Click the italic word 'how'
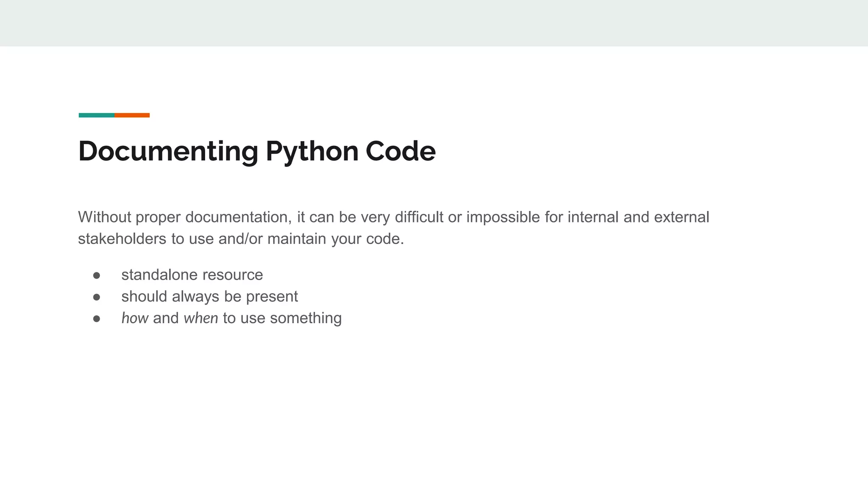The height and width of the screenshot is (488, 868). (135, 318)
